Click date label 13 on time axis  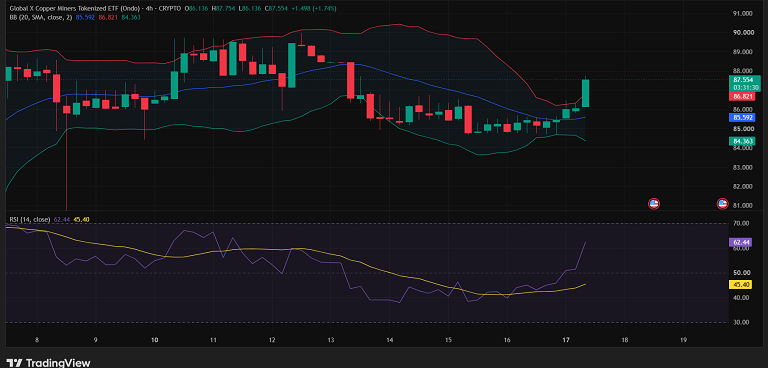coord(331,340)
